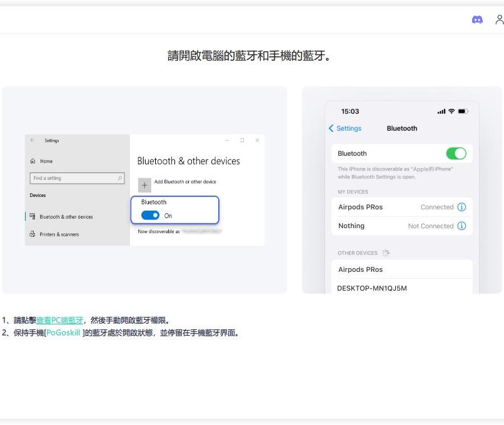Click the plus icon to add Bluetooth device
The height and width of the screenshot is (425, 504).
pyautogui.click(x=144, y=185)
